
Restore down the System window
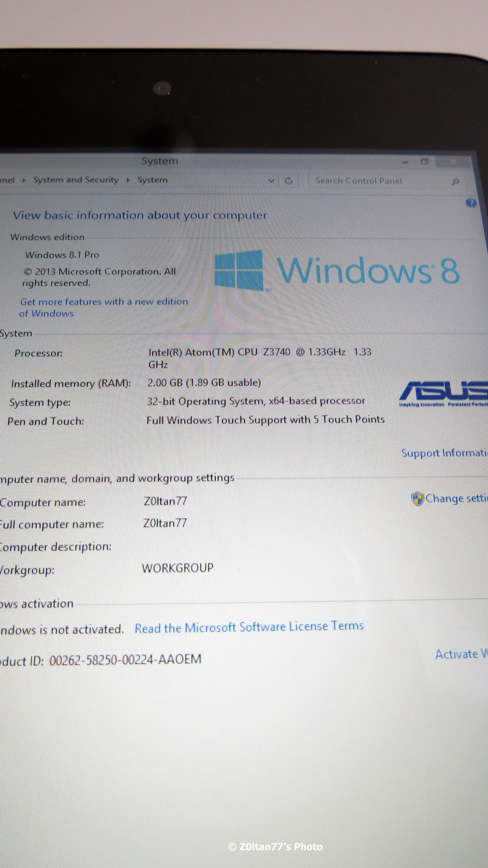425,162
